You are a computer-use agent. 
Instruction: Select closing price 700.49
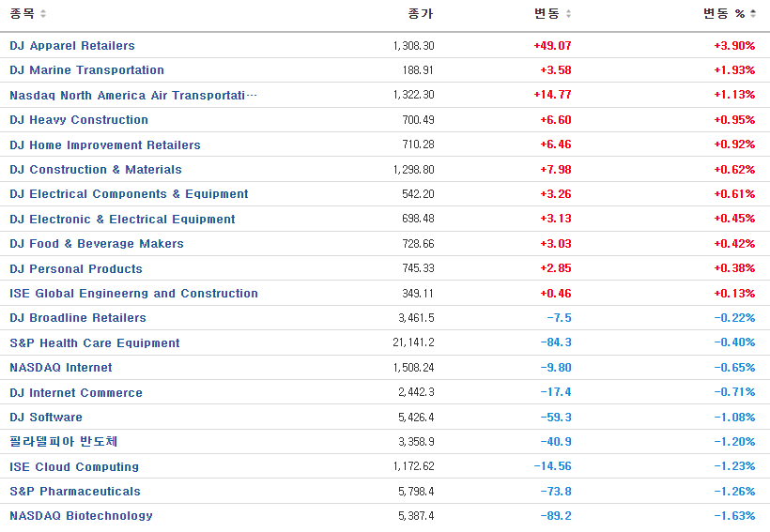418,120
